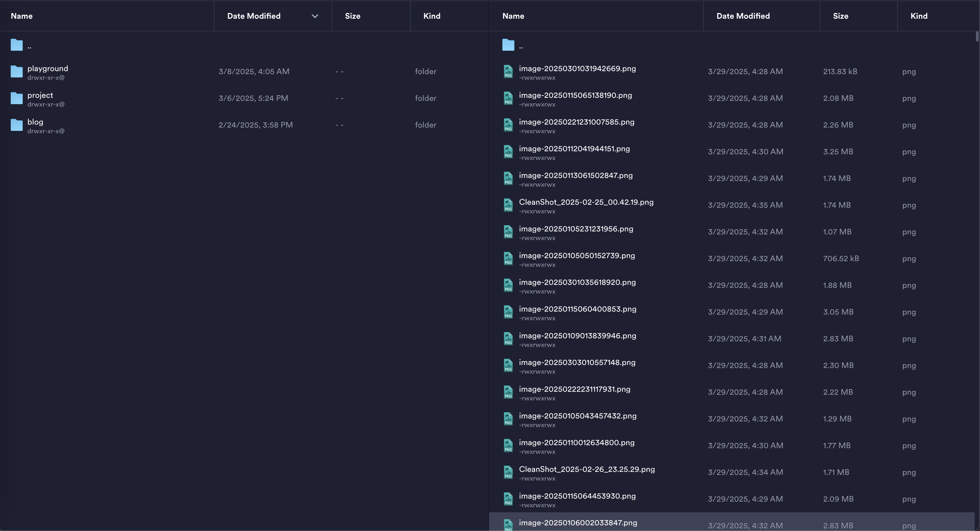Click date 3/29/2025, 4:31 AM

[745, 339]
